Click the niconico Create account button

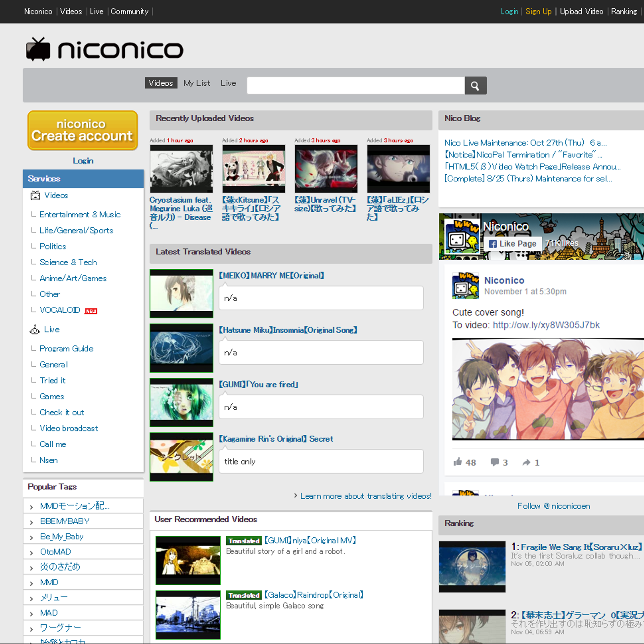[83, 130]
